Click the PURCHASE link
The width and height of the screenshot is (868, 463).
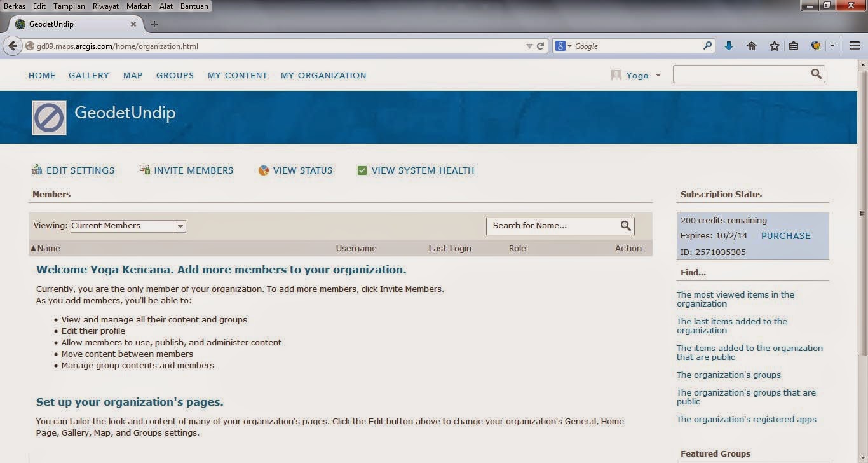(x=785, y=235)
